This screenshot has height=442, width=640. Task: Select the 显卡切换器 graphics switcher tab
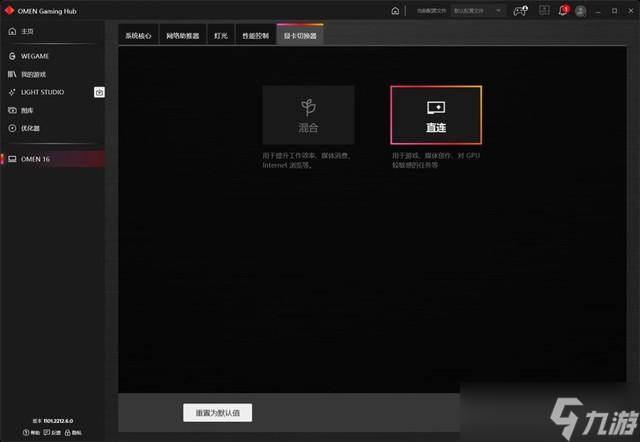coord(300,35)
